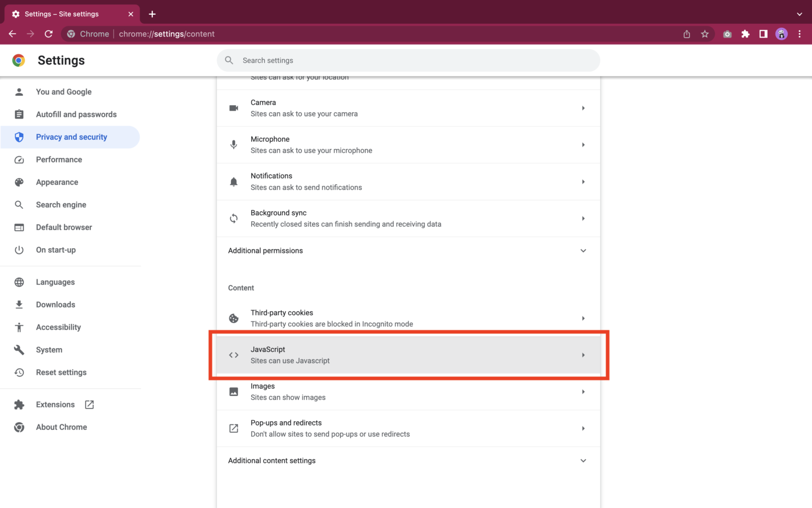
Task: Click the Pop-ups and redirects icon
Action: click(x=234, y=428)
